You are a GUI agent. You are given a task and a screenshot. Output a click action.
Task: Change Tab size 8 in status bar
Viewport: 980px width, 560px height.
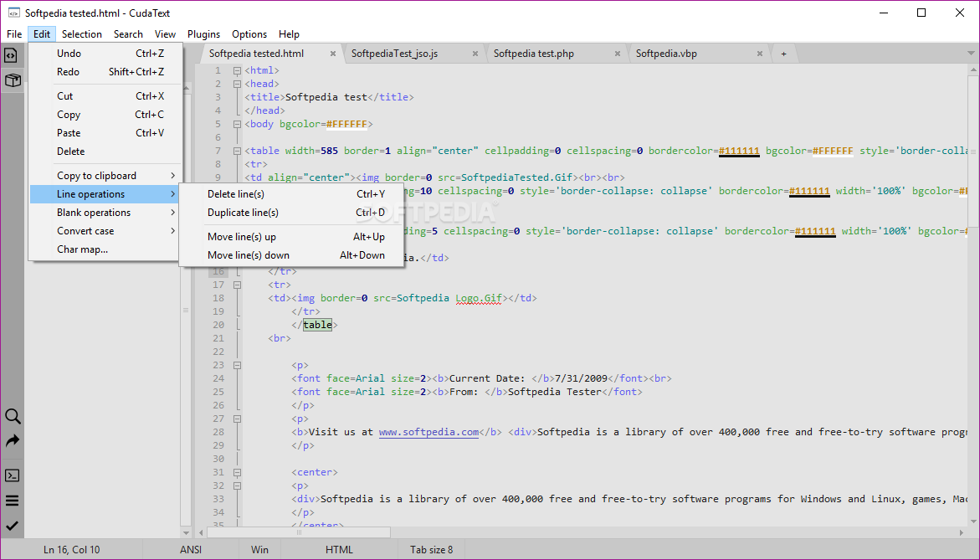point(431,550)
